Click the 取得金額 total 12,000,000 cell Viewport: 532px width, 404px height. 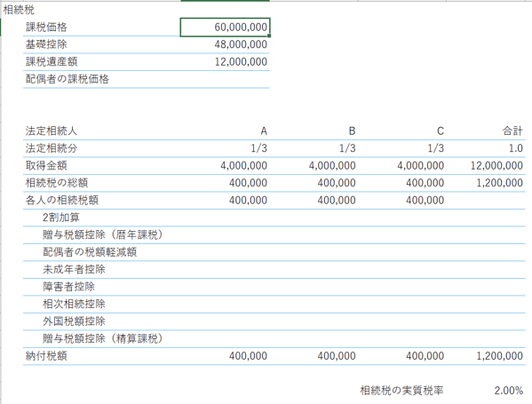coord(486,165)
